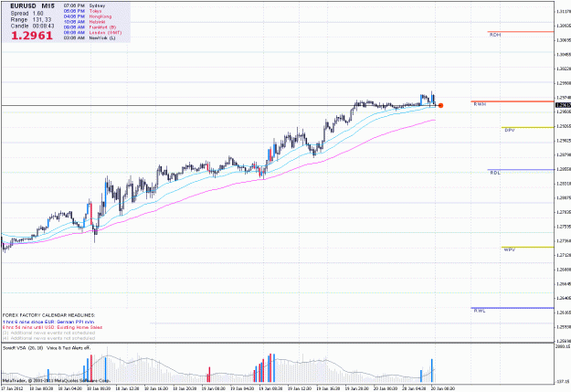571x392 pixels.
Task: Click the RWH level line label
Action: click(x=480, y=104)
